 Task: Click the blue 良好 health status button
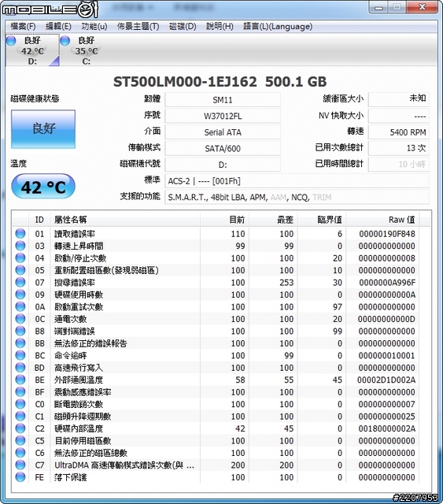pos(43,129)
